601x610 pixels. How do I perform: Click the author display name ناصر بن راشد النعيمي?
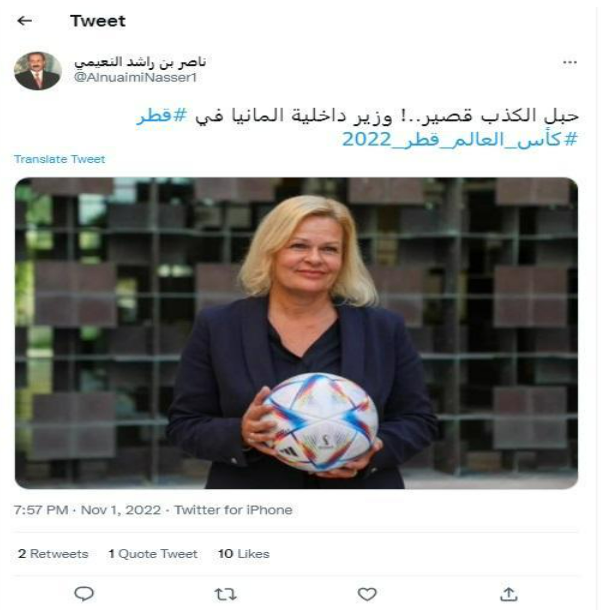(x=140, y=62)
